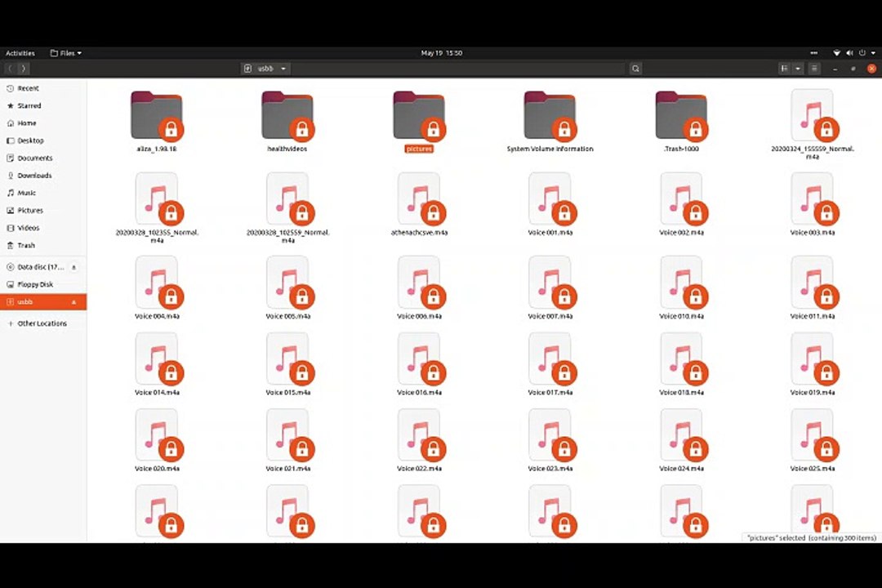
Task: Open Documents in the sidebar
Action: (x=43, y=158)
